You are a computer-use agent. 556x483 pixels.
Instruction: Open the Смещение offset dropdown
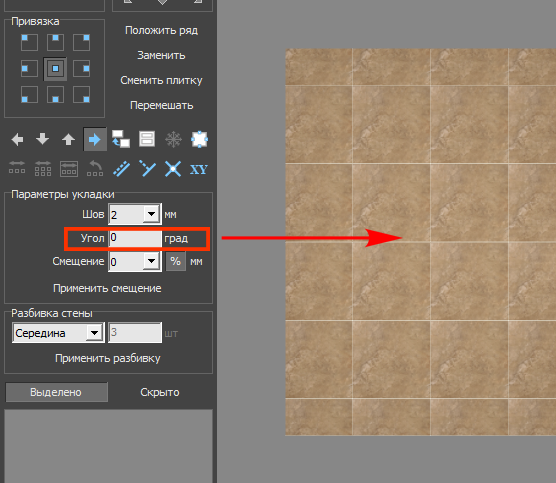(152, 262)
